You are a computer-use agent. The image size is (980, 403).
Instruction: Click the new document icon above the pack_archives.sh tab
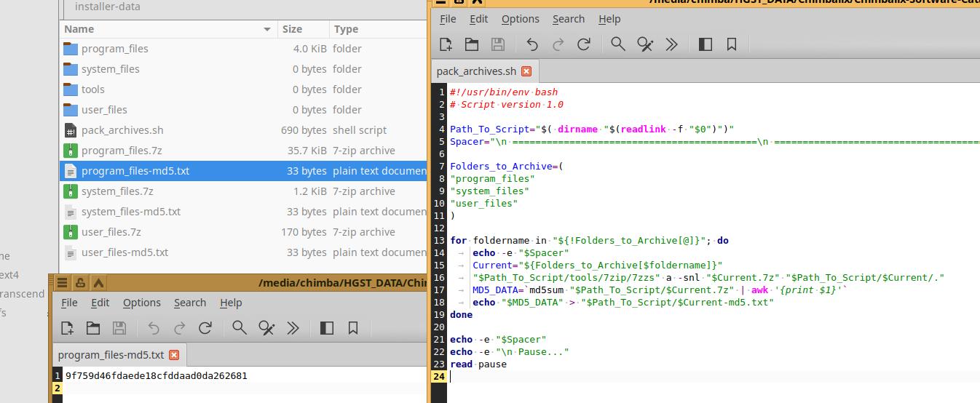tap(446, 44)
